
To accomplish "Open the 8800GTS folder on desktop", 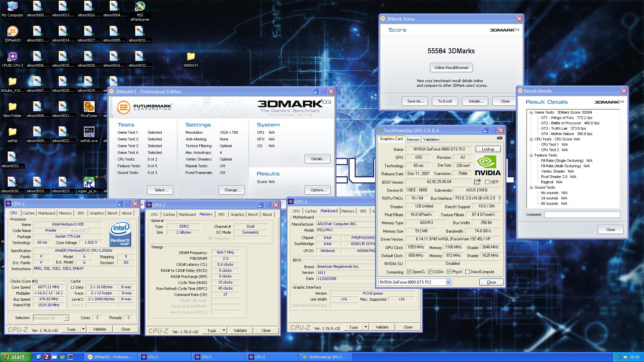I will click(x=191, y=59).
